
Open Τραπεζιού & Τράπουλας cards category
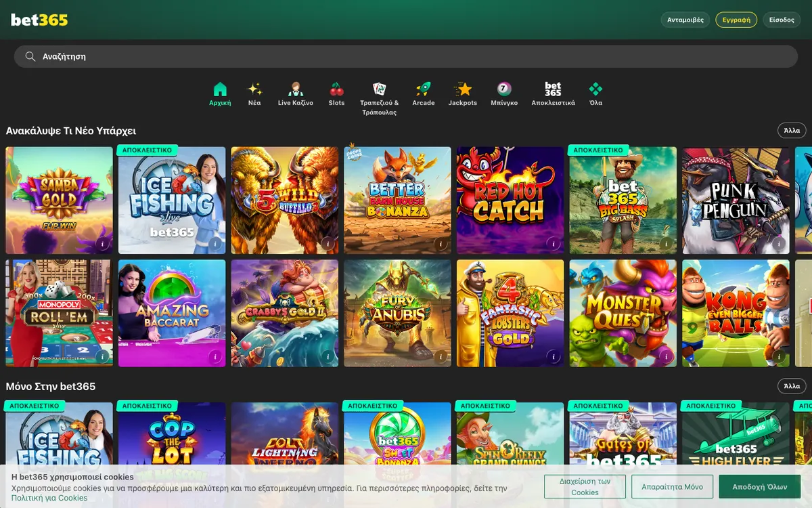379,99
